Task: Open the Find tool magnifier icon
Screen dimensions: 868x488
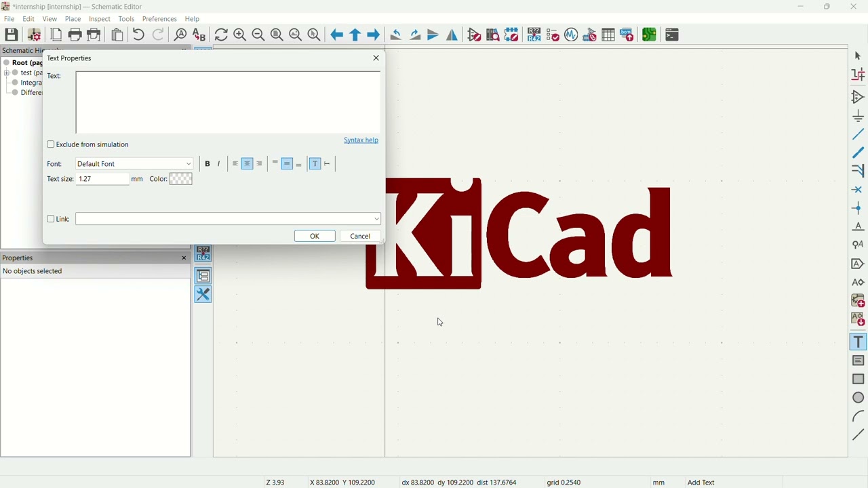Action: (x=180, y=35)
